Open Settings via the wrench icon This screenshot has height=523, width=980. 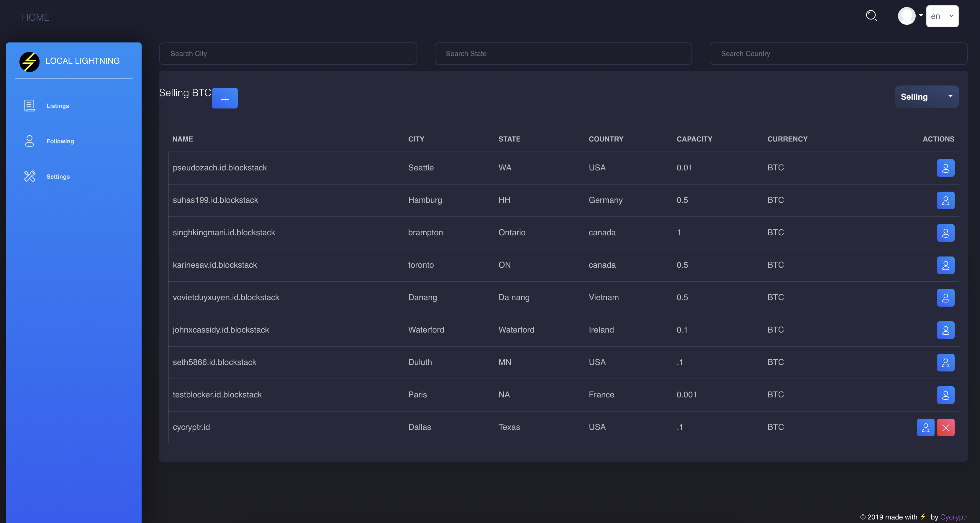(x=29, y=176)
